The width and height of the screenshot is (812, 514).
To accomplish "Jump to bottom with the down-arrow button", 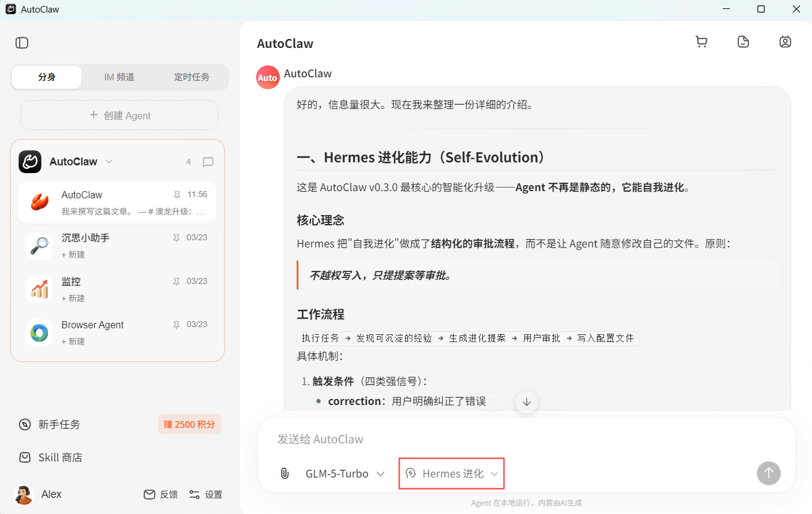I will [x=527, y=402].
